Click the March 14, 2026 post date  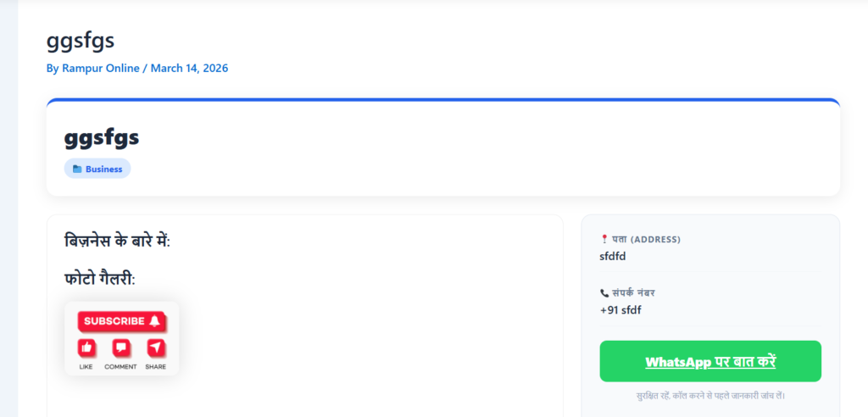pos(189,68)
